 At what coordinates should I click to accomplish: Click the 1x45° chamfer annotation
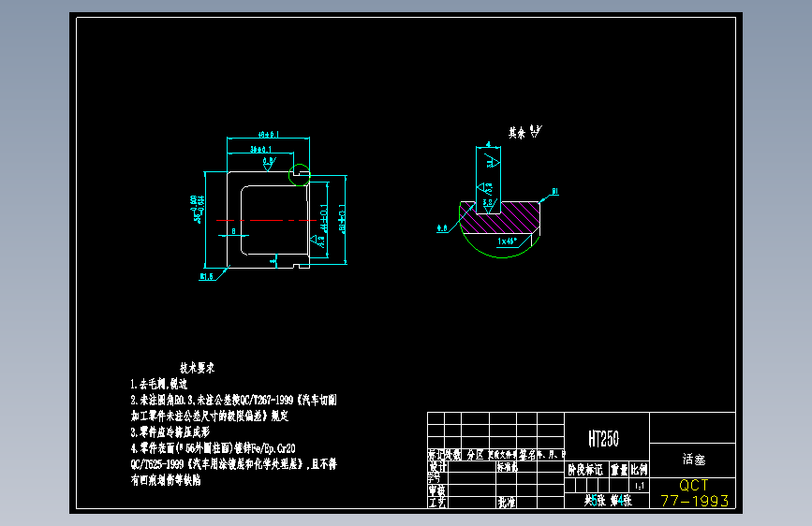tap(508, 241)
